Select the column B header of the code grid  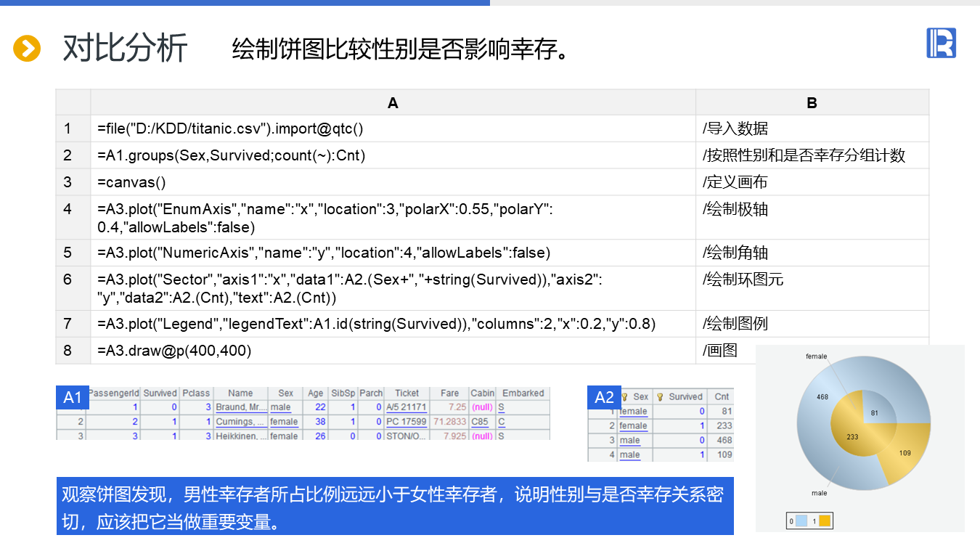click(812, 102)
